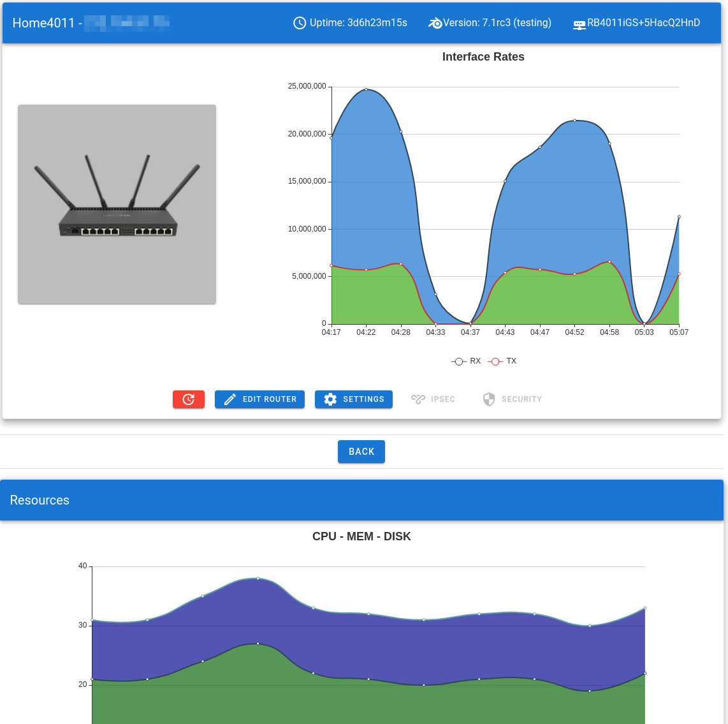Click the version icon in header

pyautogui.click(x=435, y=23)
